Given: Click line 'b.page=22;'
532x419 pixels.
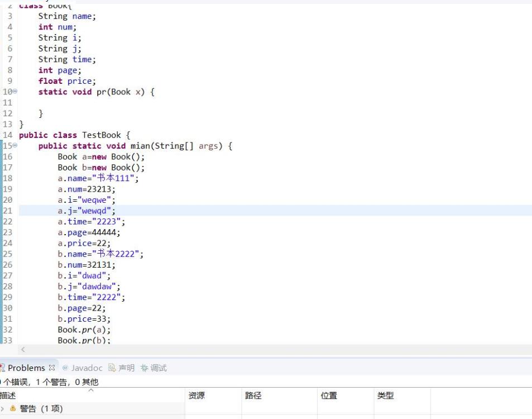Looking at the screenshot, I should click(x=82, y=308).
